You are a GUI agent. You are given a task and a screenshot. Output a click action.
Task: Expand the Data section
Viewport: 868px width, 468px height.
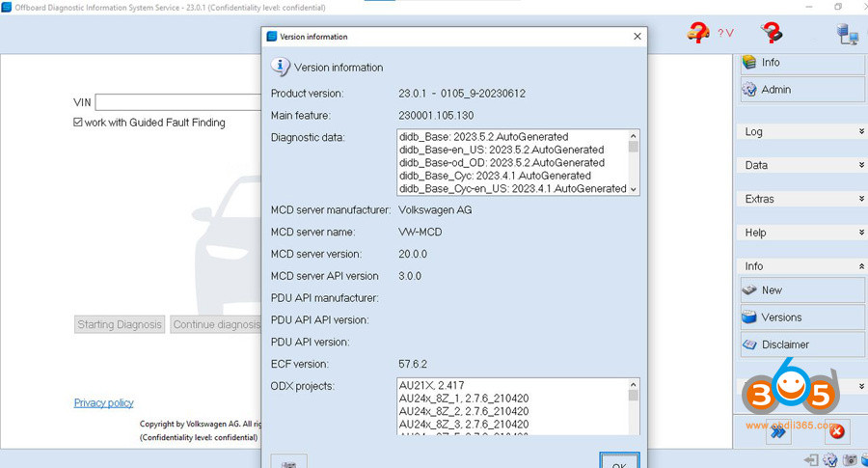click(x=801, y=165)
